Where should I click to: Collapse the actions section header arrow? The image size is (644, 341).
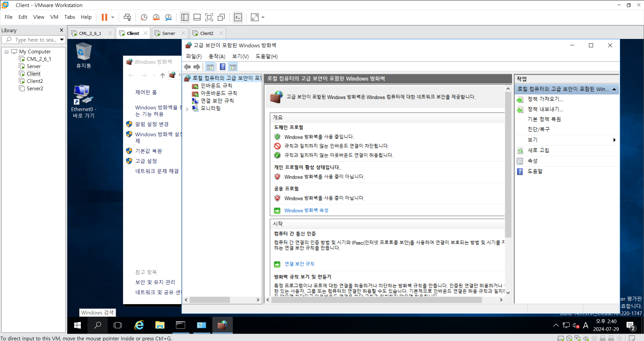click(614, 89)
